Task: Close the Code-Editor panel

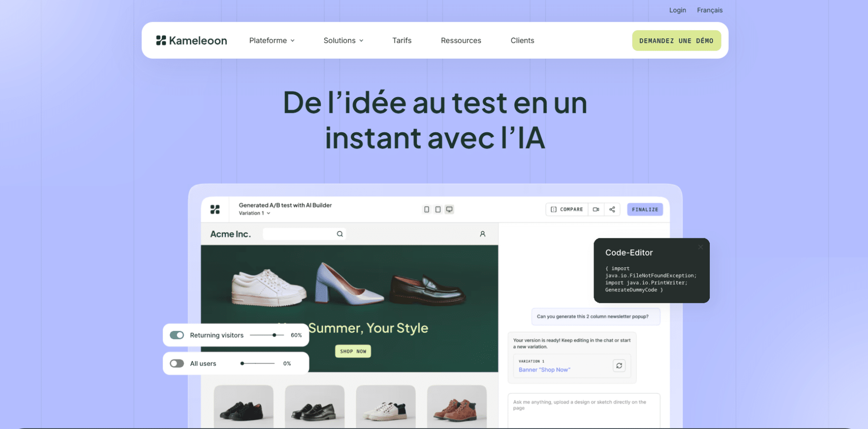Action: pyautogui.click(x=700, y=247)
